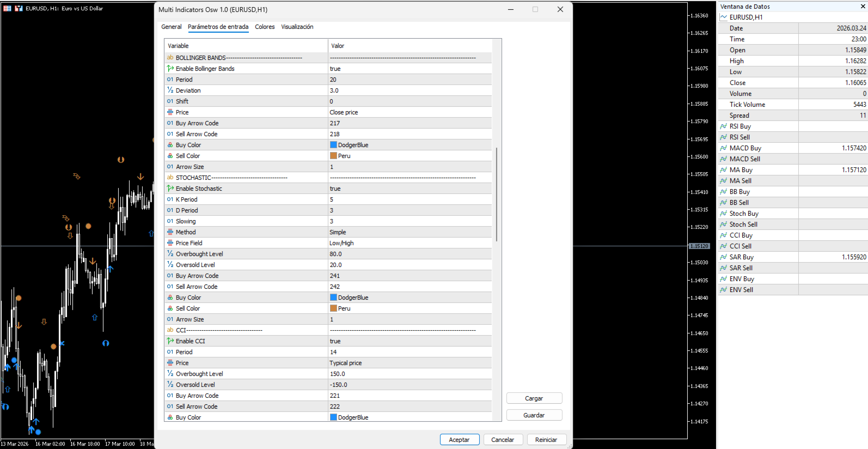Confirm the dialog with Aceptar

pos(460,440)
